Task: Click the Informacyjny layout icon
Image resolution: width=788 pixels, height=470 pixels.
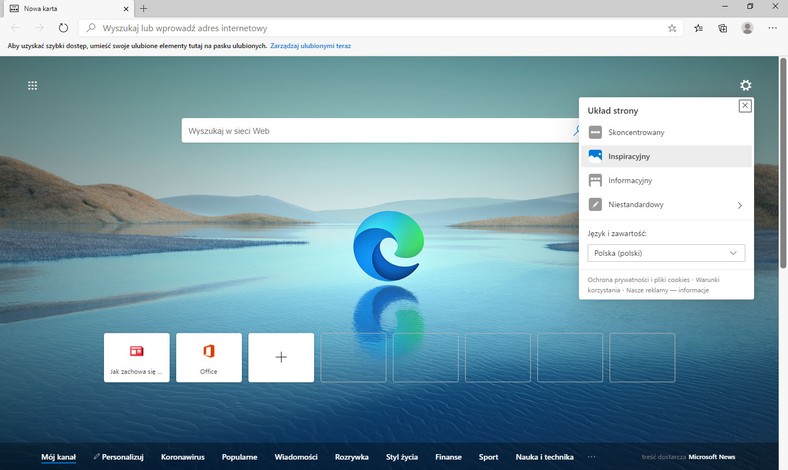Action: click(595, 180)
